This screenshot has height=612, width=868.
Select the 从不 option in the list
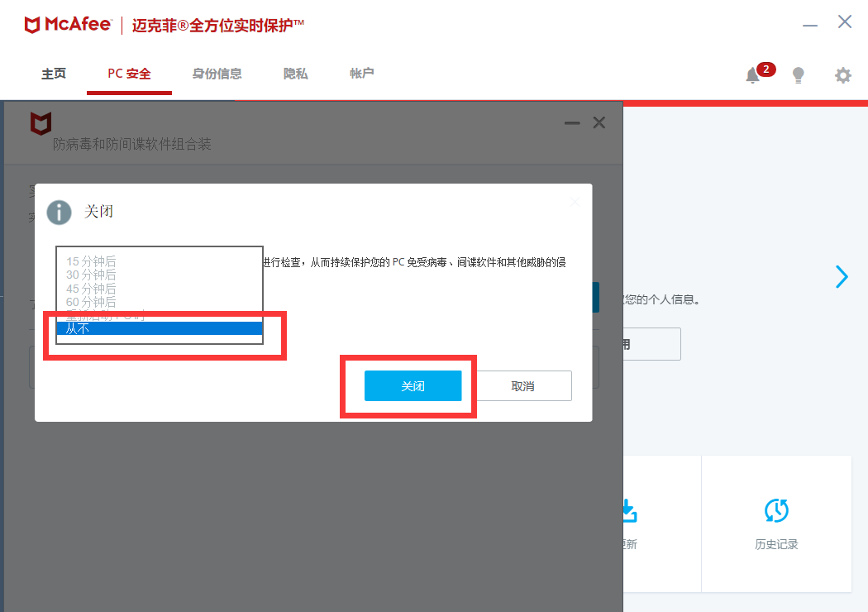point(160,328)
